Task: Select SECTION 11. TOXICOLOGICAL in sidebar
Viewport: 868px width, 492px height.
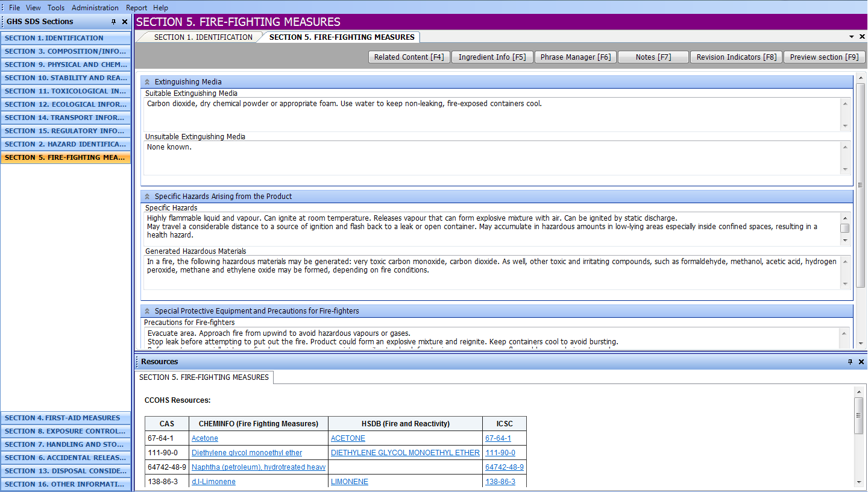Action: point(66,91)
